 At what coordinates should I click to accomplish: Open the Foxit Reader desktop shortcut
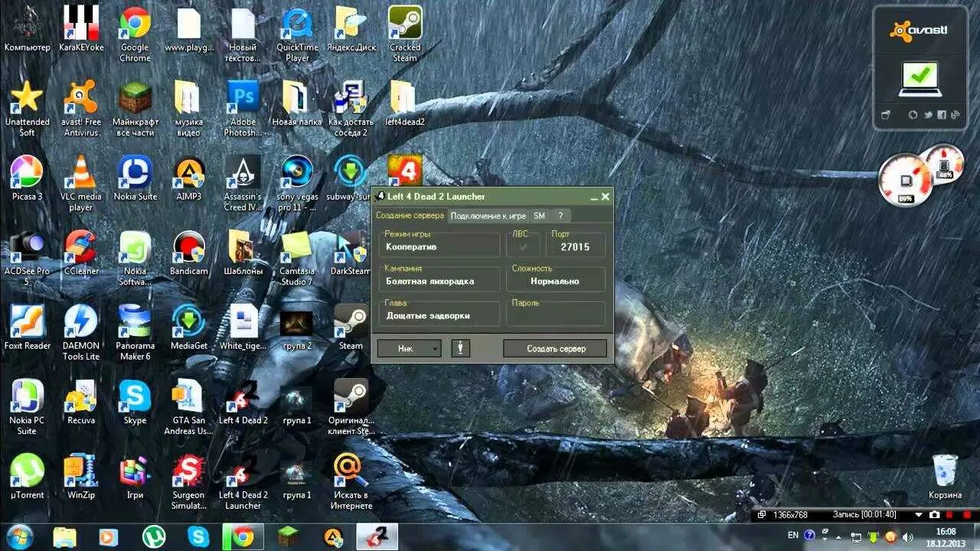point(27,328)
